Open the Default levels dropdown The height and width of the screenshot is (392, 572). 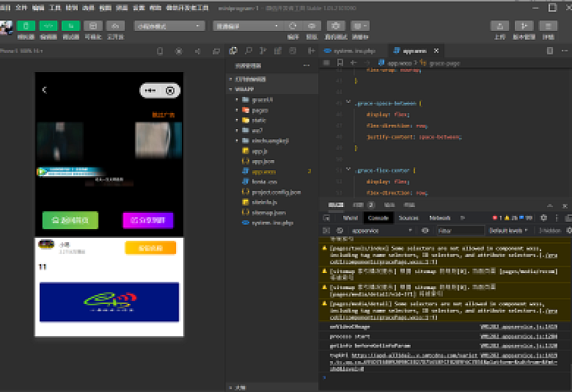pyautogui.click(x=507, y=230)
